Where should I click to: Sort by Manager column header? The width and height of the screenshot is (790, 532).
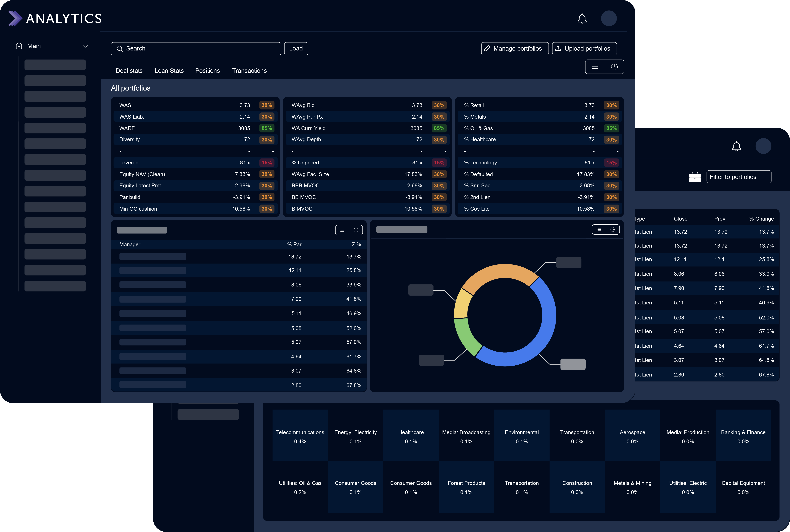(x=130, y=244)
